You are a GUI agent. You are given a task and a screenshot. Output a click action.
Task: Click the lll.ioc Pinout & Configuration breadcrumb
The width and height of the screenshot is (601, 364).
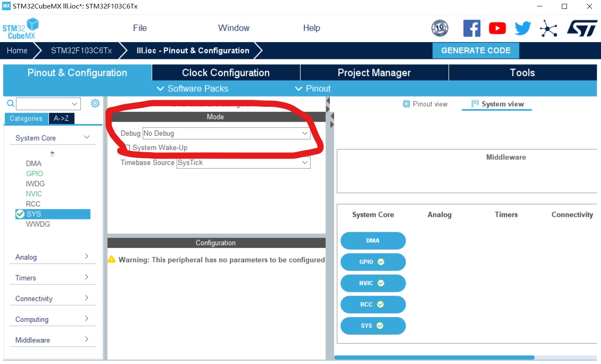pyautogui.click(x=193, y=51)
